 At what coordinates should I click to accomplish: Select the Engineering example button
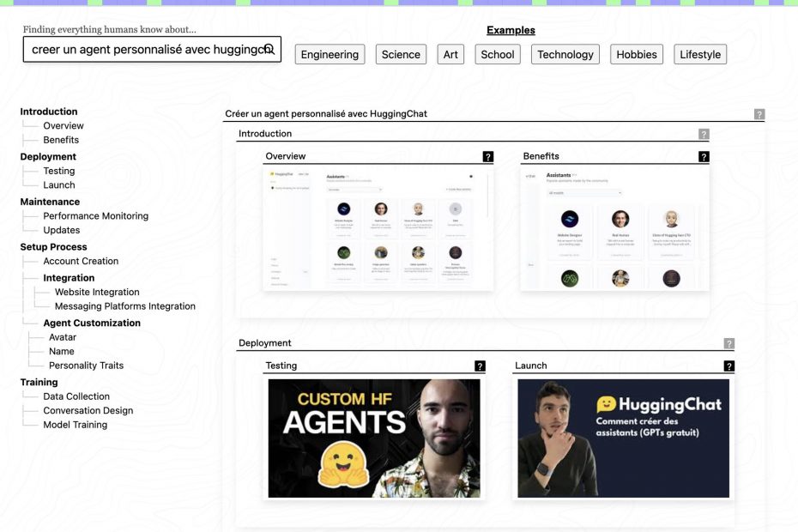[x=329, y=55]
